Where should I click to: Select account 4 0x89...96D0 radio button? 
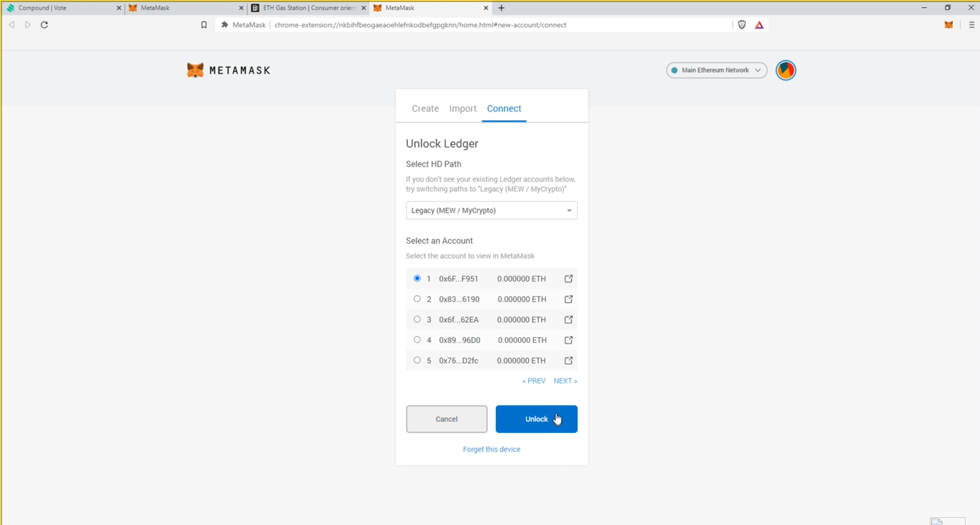pos(417,339)
